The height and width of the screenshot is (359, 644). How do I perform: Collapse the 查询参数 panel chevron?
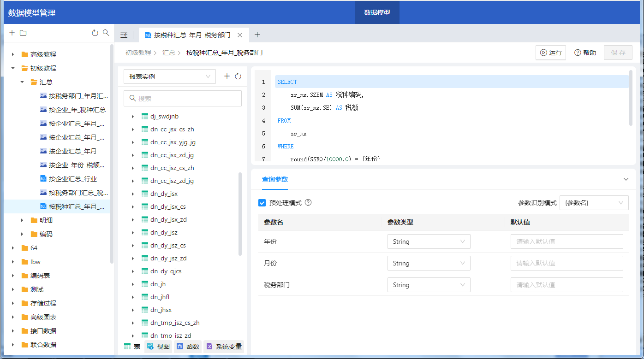626,179
